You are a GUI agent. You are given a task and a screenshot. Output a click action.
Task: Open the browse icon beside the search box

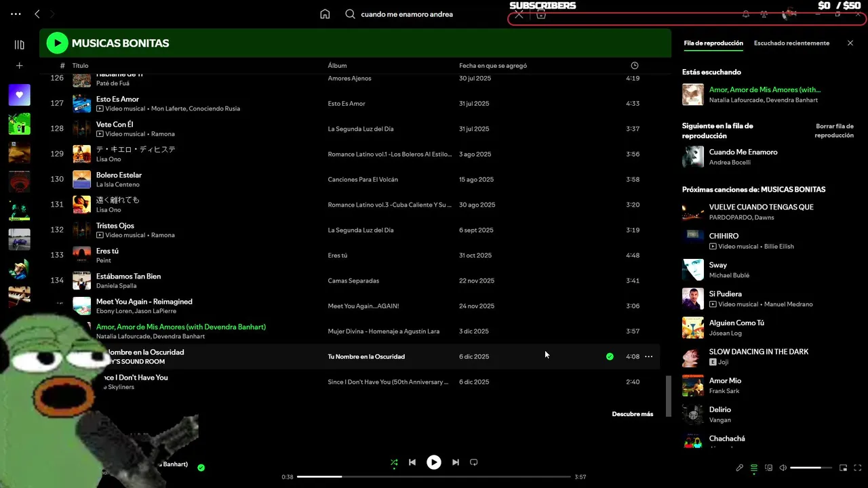(x=540, y=14)
